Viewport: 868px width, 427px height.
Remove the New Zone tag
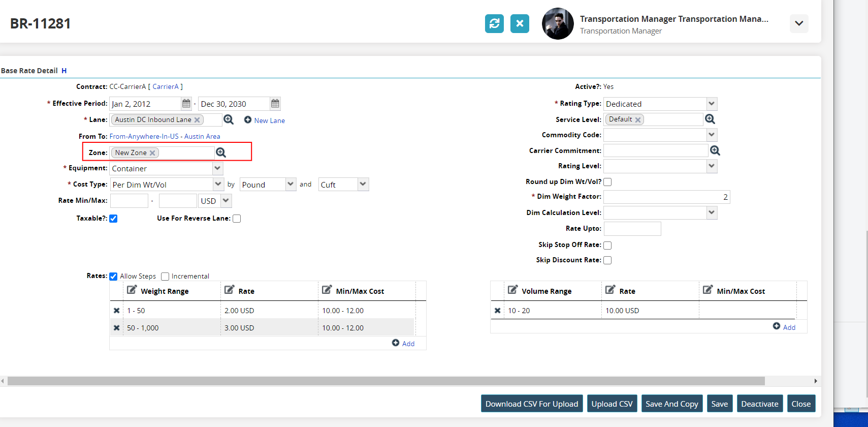pos(152,153)
